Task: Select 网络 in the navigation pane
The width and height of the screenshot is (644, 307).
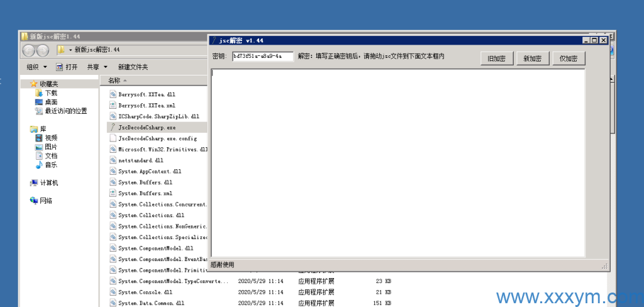Action: pos(46,201)
